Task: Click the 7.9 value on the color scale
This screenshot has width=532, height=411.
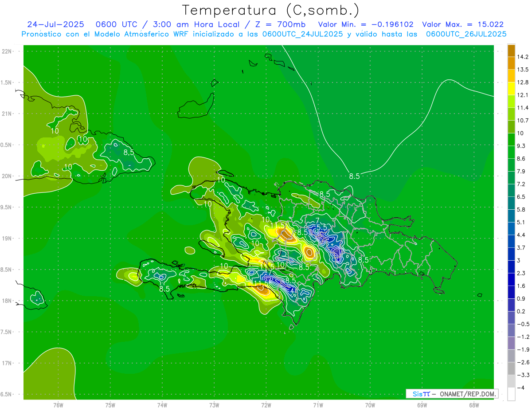Action: tap(521, 171)
